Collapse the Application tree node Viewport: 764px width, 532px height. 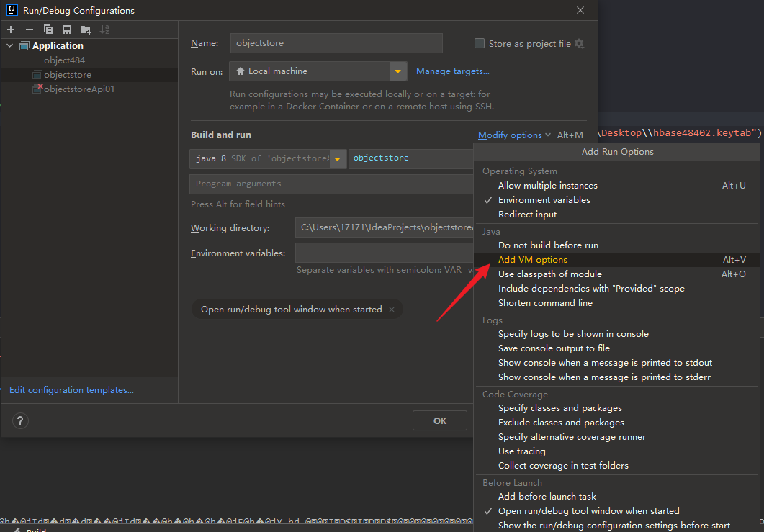10,46
